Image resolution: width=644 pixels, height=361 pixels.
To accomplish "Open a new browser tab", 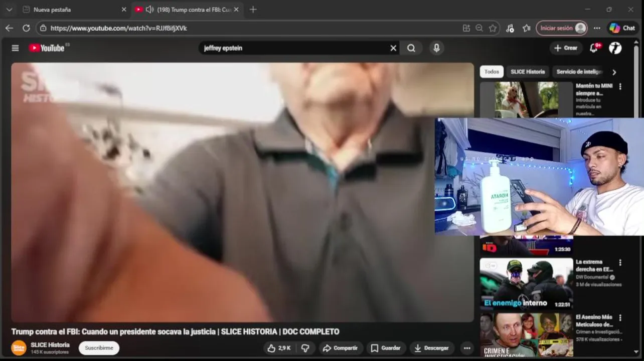I will pyautogui.click(x=253, y=10).
